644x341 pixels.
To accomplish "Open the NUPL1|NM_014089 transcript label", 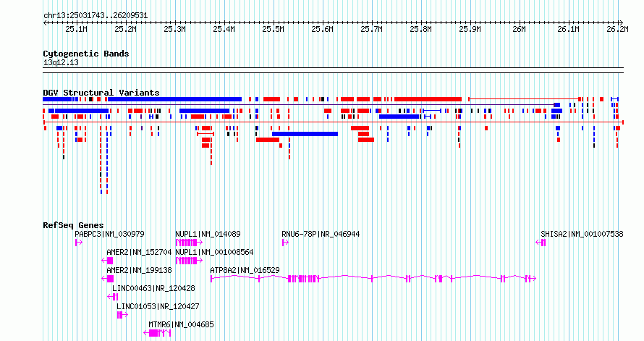I will [208, 234].
